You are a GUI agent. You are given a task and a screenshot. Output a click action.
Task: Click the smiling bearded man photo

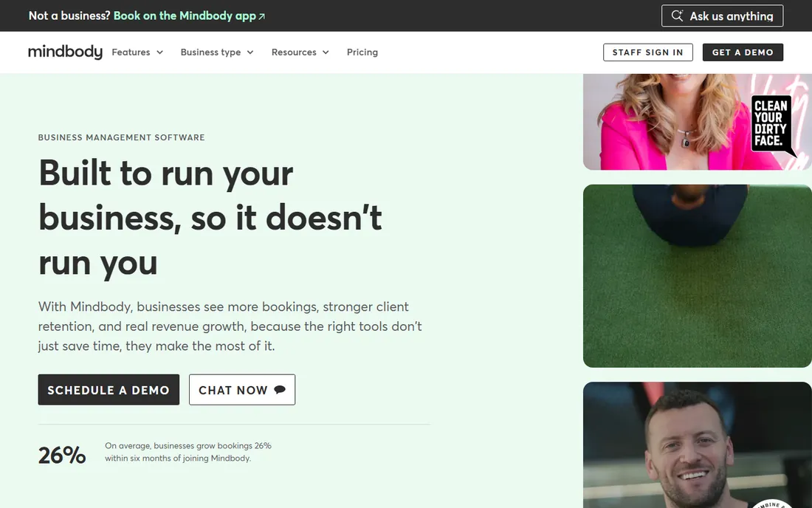pyautogui.click(x=698, y=444)
